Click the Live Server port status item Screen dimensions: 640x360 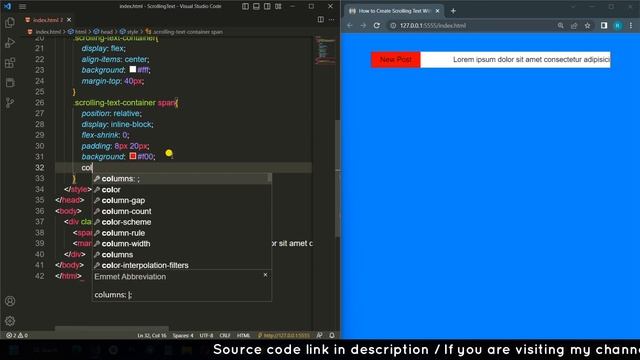coord(283,336)
